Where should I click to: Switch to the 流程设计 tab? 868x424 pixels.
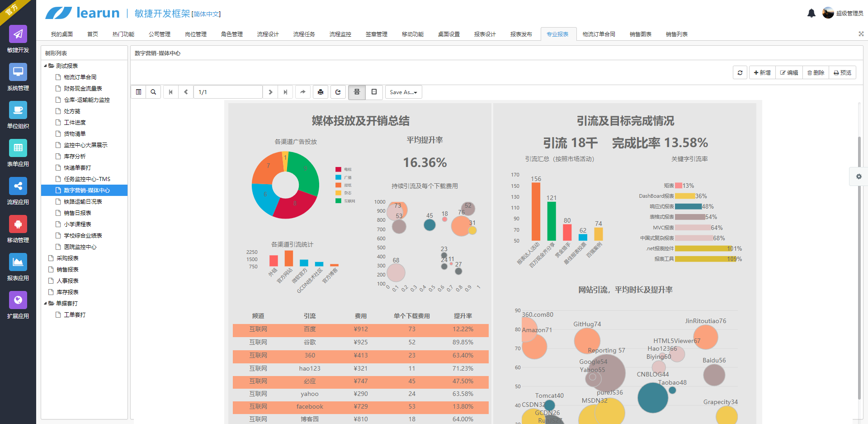pos(268,34)
